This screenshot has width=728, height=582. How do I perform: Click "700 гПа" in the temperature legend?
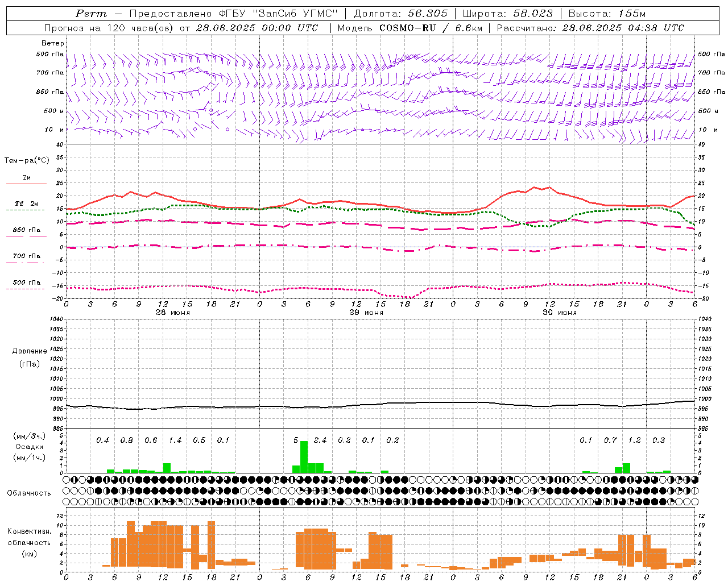27,256
